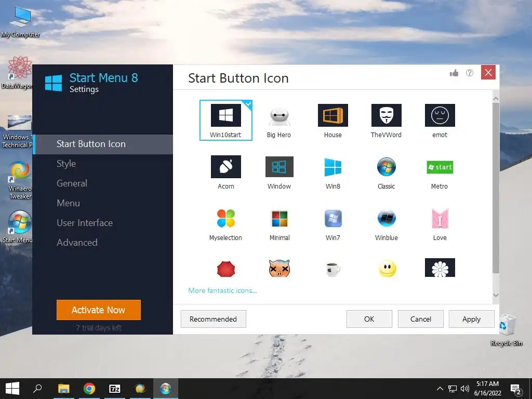Select the Minimal four-square icon
This screenshot has width=532, height=399.
point(279,225)
